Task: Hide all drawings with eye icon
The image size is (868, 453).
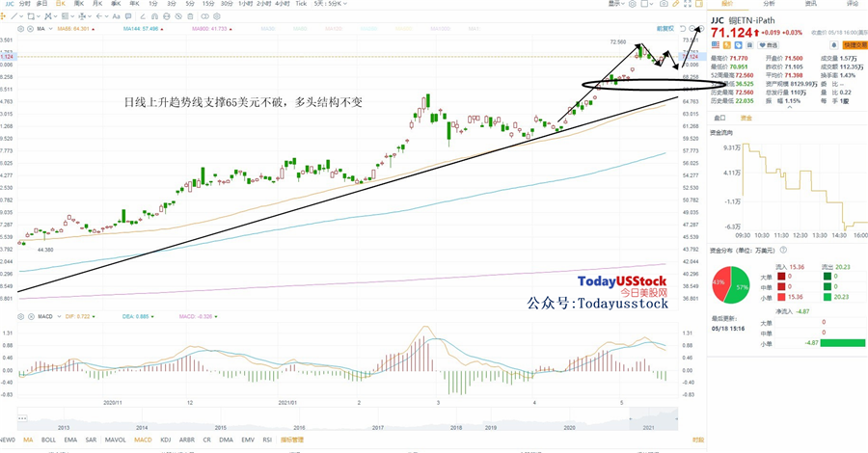Action: tap(178, 16)
